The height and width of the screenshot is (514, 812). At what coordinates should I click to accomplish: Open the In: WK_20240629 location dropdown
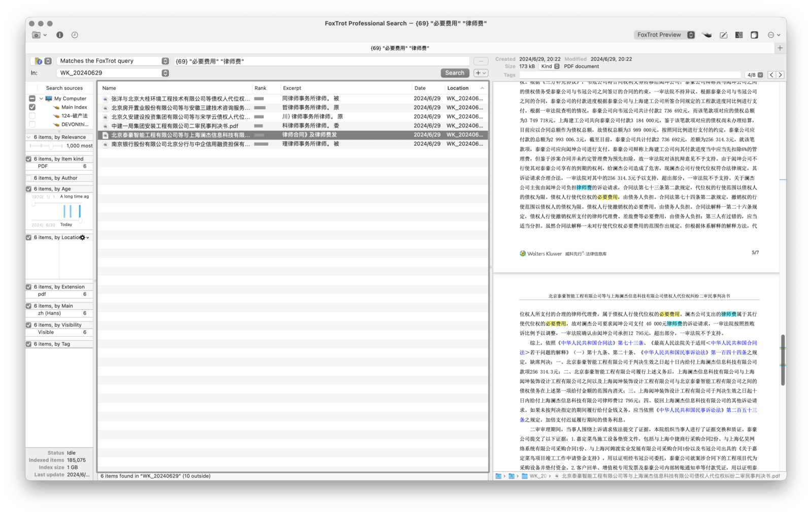pyautogui.click(x=113, y=73)
